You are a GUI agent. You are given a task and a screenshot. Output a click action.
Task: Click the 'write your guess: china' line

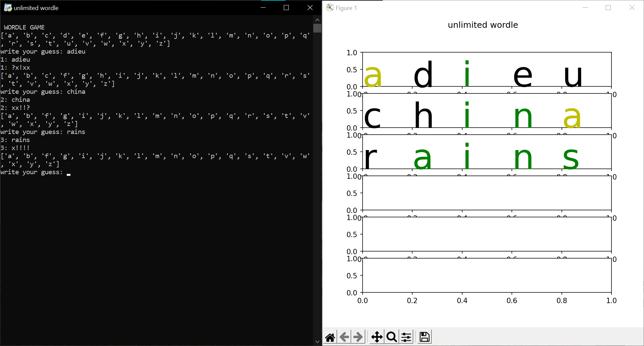pos(43,92)
